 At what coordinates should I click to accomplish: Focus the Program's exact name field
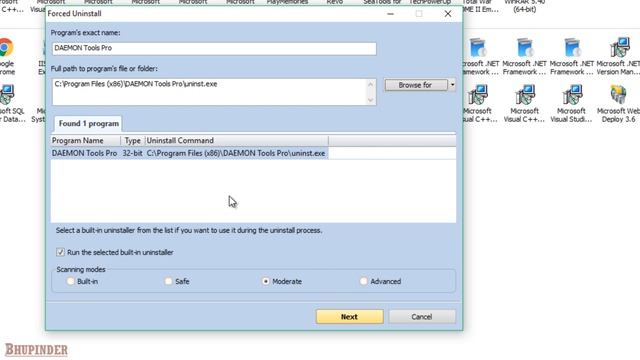(214, 48)
